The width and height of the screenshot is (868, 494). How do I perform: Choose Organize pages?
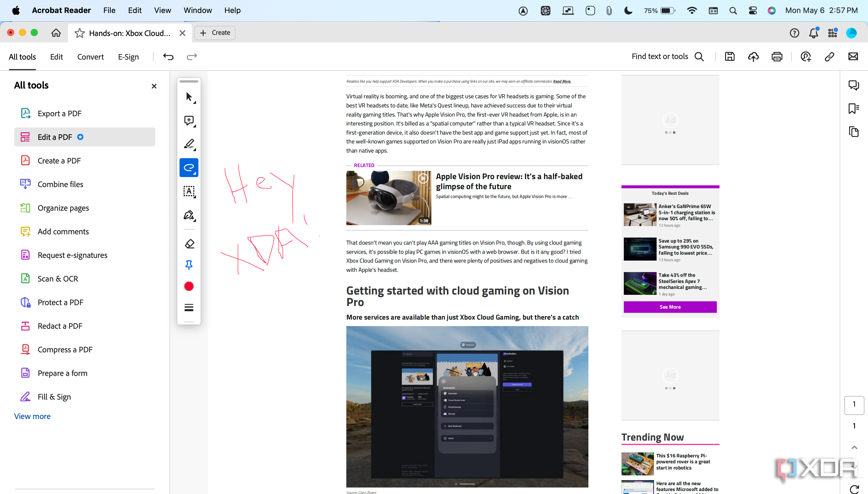[x=84, y=208]
